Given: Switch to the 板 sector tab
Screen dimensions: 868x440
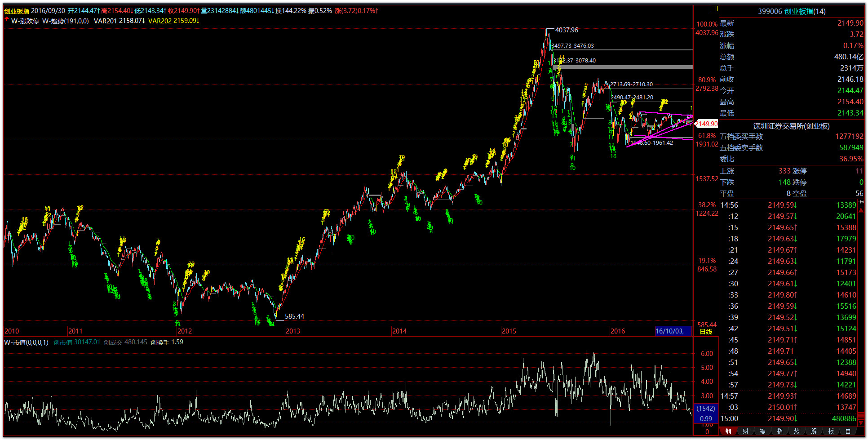Looking at the screenshot, I should tap(831, 431).
